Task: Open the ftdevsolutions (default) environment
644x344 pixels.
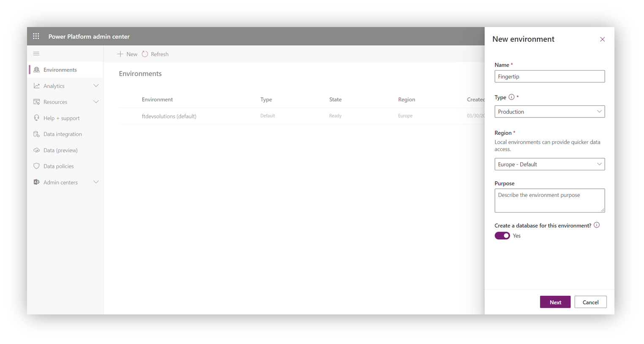Action: coord(169,116)
